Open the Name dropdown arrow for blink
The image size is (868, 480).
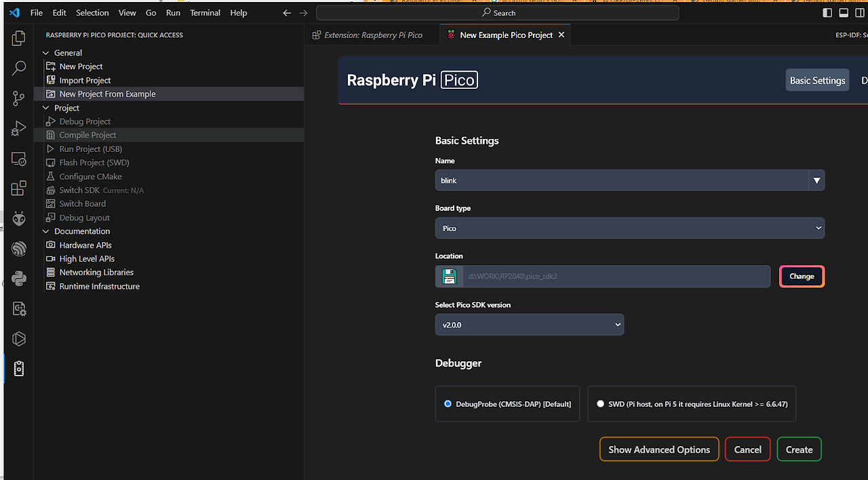pyautogui.click(x=816, y=180)
